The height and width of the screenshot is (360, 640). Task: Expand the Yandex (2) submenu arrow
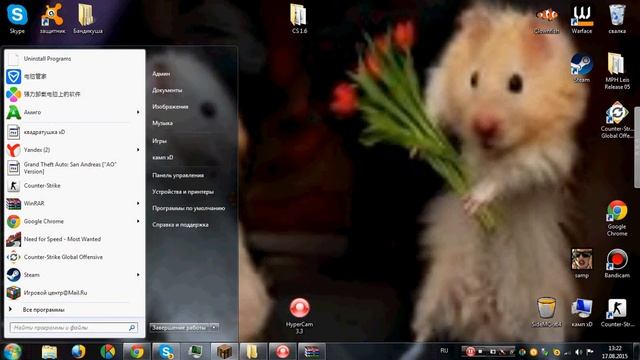pyautogui.click(x=138, y=150)
